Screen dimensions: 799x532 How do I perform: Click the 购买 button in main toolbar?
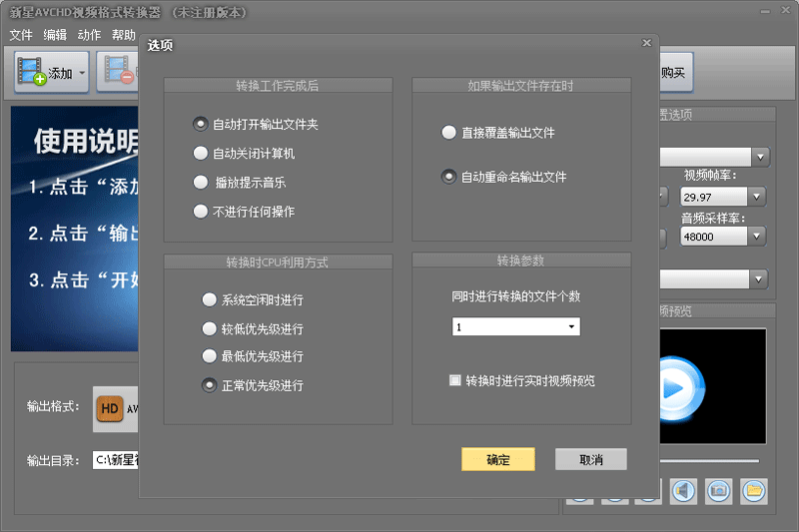click(x=675, y=72)
